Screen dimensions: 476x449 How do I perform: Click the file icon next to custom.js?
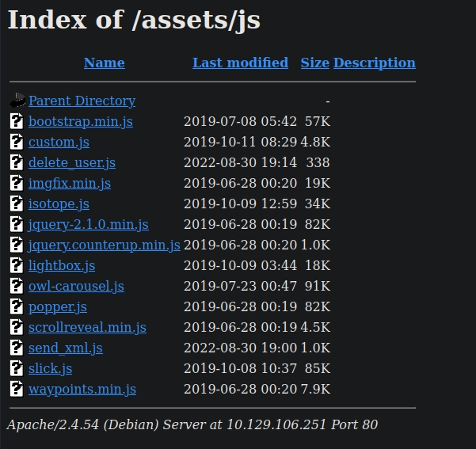click(17, 142)
